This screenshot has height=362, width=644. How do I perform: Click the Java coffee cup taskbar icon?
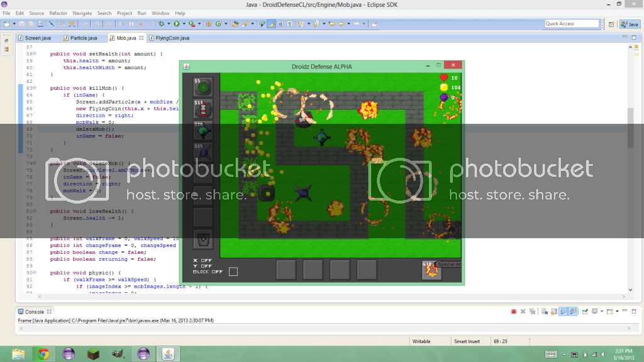click(168, 354)
